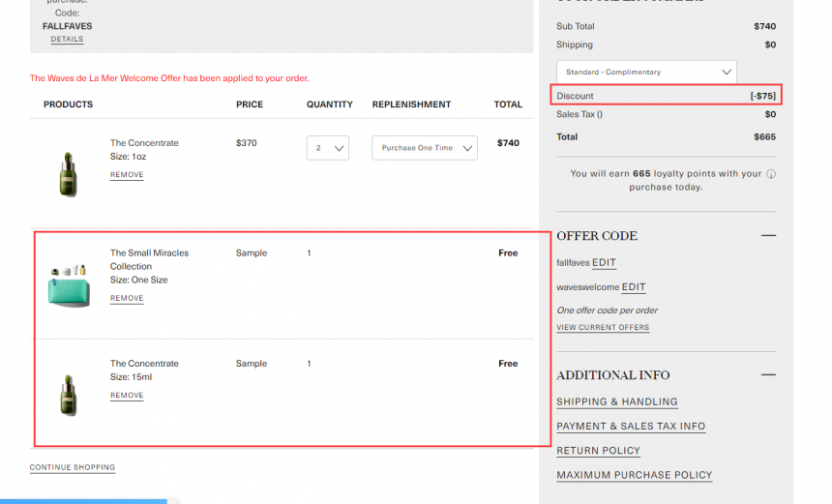This screenshot has width=832, height=504.
Task: Edit the waveswelcome offer code
Action: tap(634, 287)
